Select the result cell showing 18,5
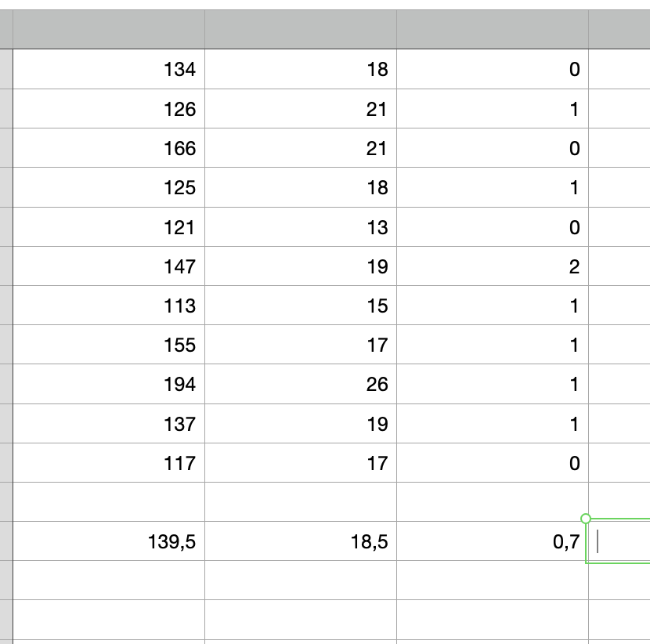This screenshot has height=644, width=650. coord(301,541)
